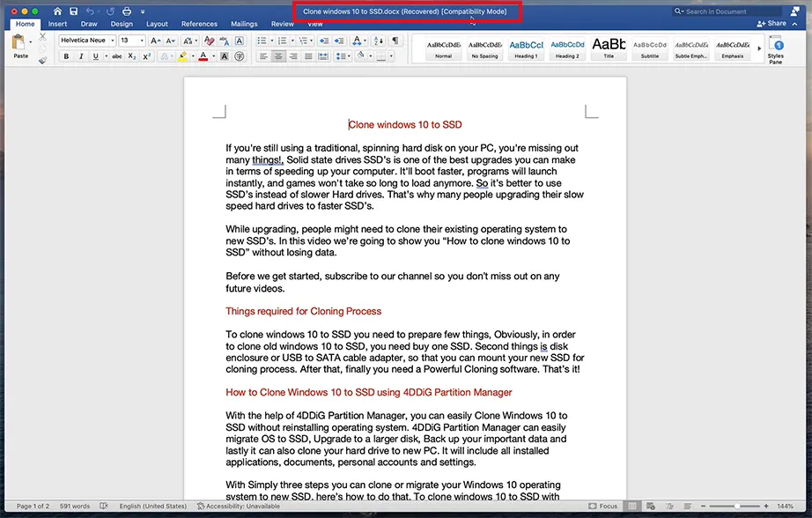Activate the Format Painter brush
The image size is (812, 518).
tap(43, 60)
